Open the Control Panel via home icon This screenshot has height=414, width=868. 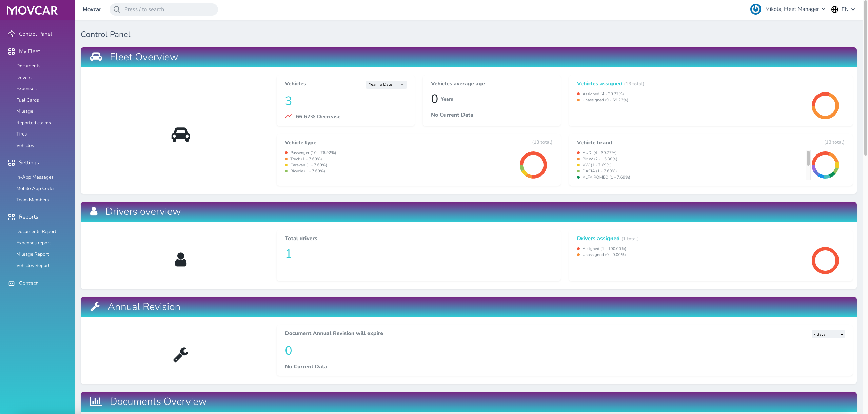point(12,34)
